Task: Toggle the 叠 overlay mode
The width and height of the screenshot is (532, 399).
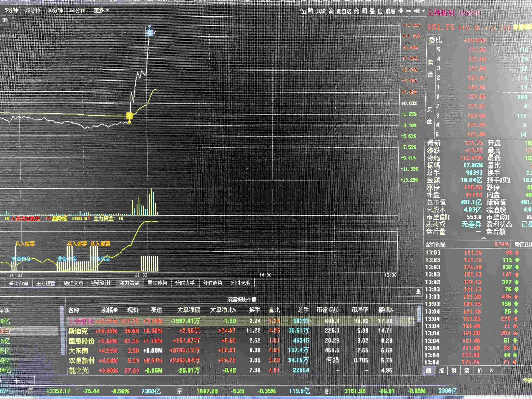Action: click(372, 11)
